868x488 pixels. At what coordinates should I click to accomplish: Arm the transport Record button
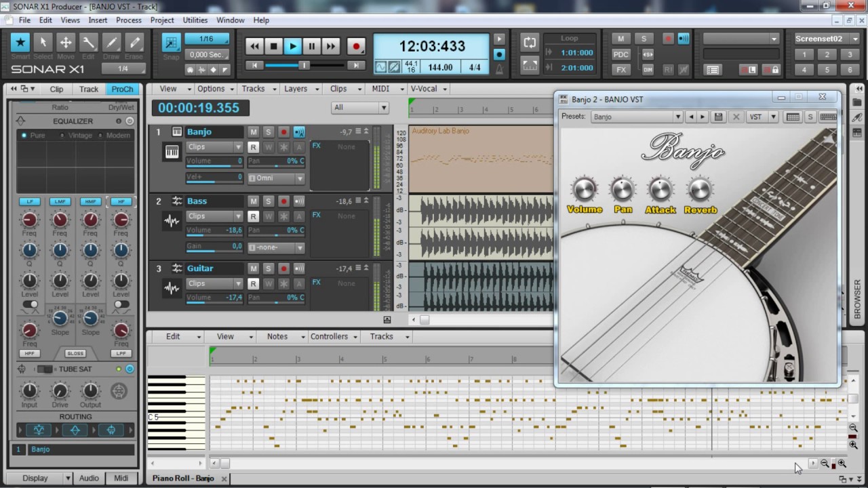pos(355,46)
